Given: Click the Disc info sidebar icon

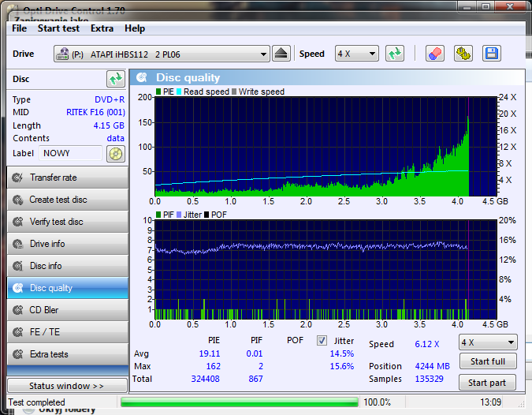Looking at the screenshot, I should (17, 266).
